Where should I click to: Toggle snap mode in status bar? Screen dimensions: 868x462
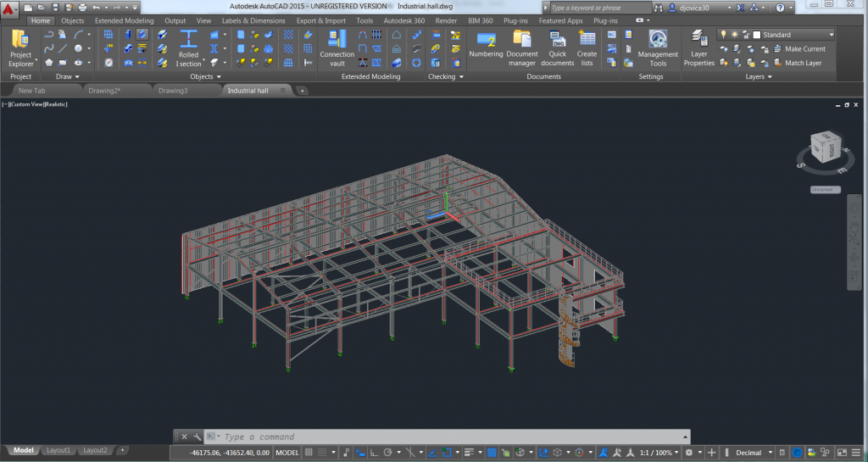(x=322, y=453)
